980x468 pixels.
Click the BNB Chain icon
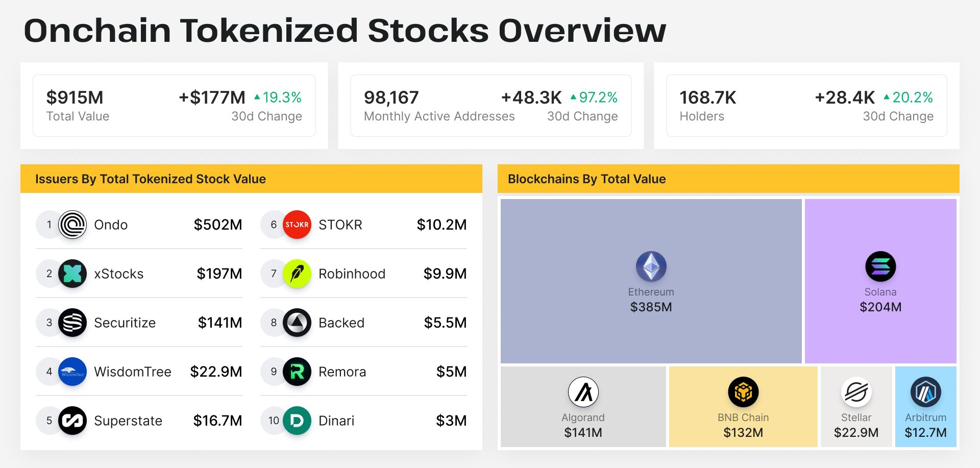[x=743, y=392]
